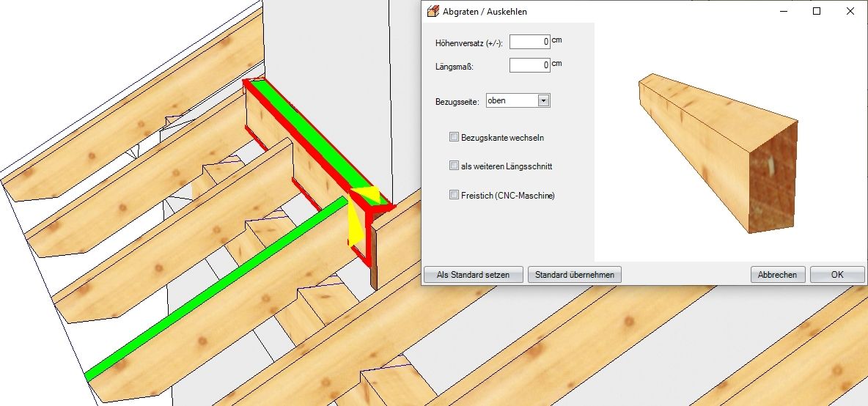Screen dimensions: 868x406
Task: Click the Abgraten / Auskehlen dialog title icon
Action: (x=433, y=11)
